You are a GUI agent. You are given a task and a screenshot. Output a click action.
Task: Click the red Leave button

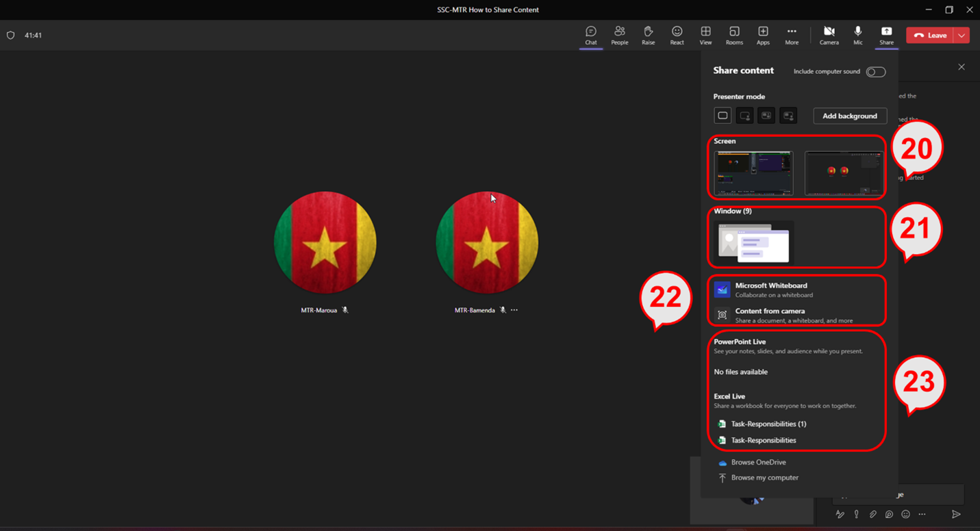(931, 36)
